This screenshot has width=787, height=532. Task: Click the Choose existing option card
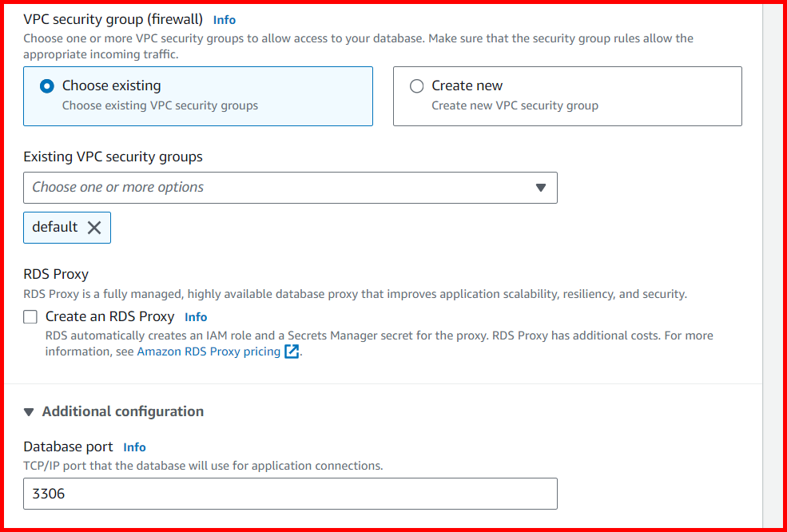click(198, 94)
